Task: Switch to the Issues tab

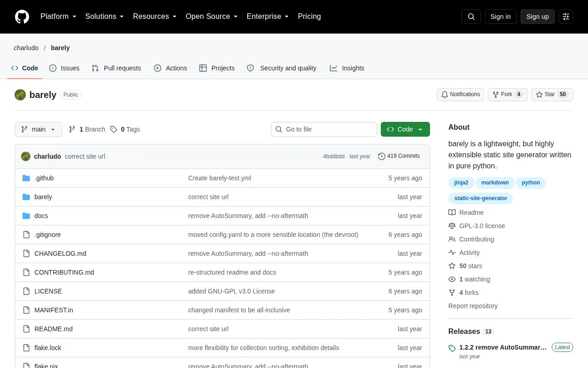Action: click(x=64, y=68)
